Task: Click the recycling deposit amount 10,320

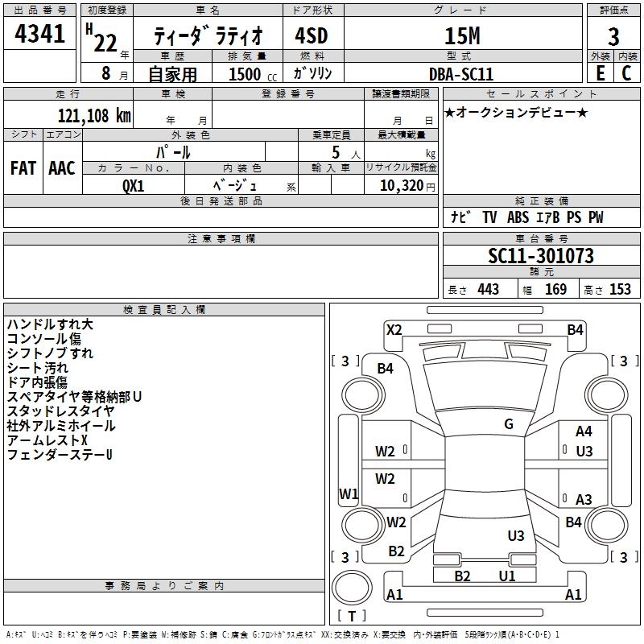Action: pyautogui.click(x=400, y=185)
